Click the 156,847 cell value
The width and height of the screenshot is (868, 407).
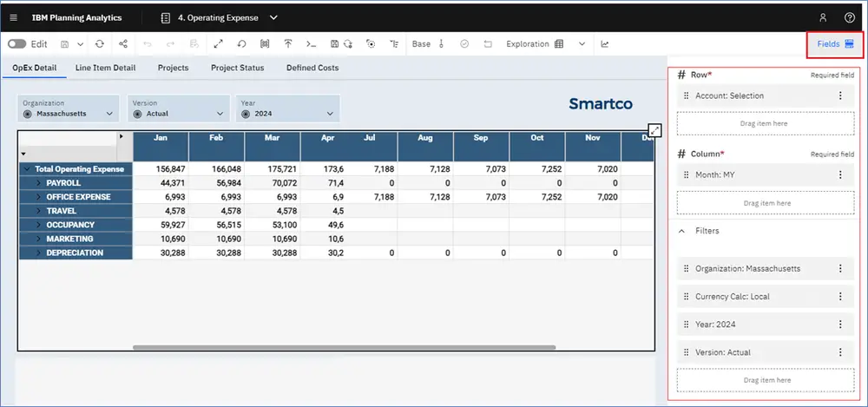click(170, 169)
